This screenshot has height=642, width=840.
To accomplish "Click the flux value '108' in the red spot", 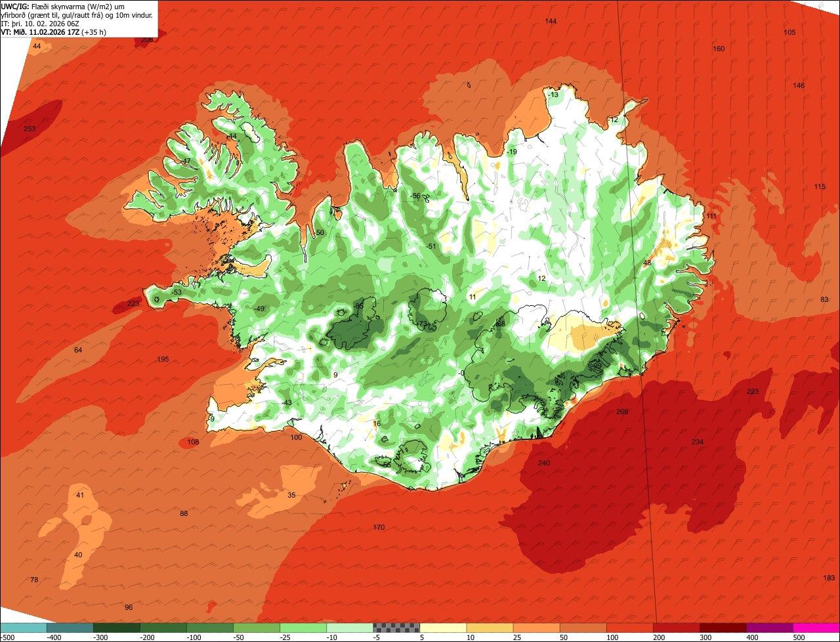I will 193,442.
